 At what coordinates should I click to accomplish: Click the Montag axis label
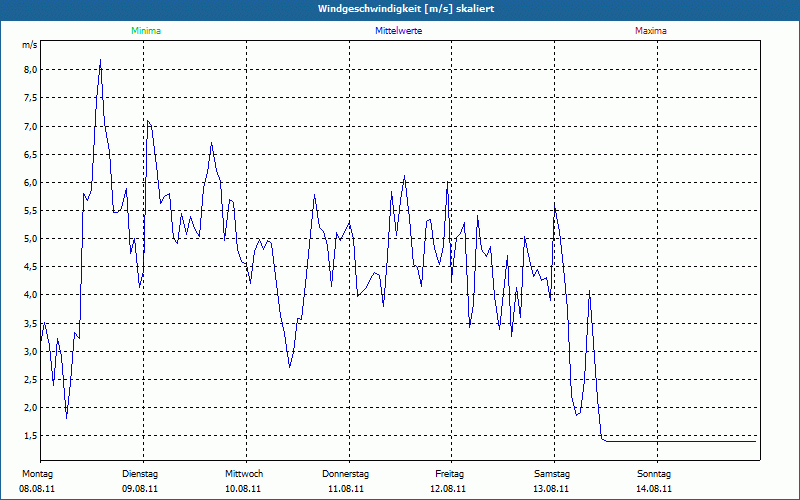(x=37, y=474)
